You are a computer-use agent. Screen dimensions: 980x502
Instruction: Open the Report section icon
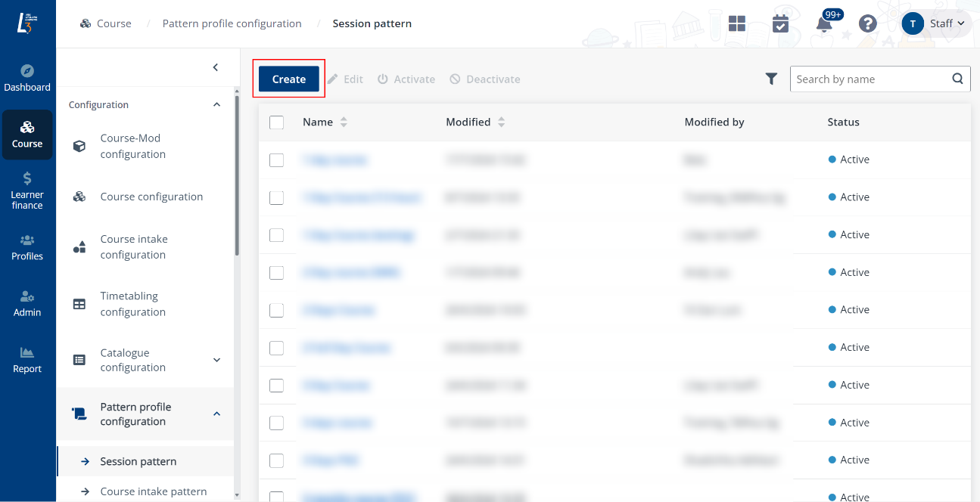(x=27, y=360)
